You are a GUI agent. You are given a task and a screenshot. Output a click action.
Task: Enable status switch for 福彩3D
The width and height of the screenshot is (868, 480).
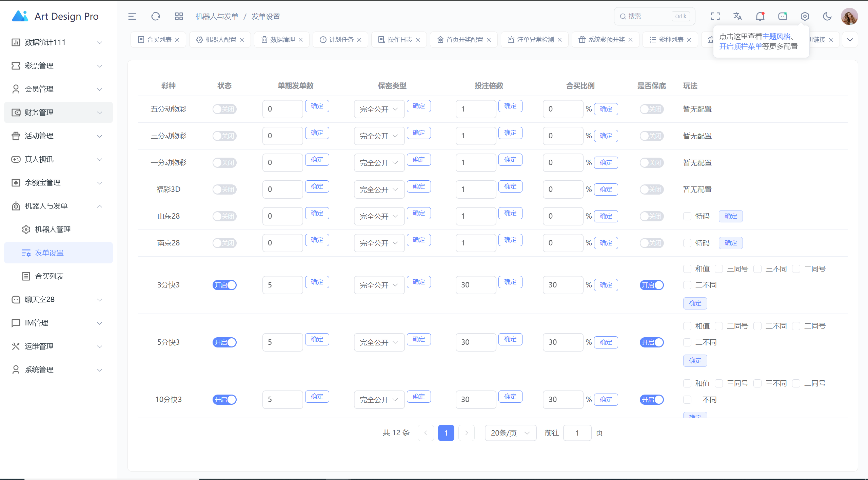pyautogui.click(x=224, y=189)
